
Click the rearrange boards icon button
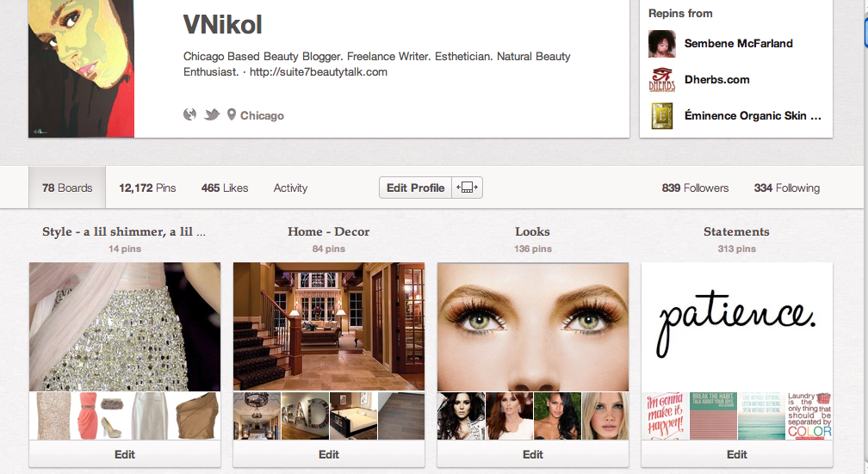[x=467, y=188]
